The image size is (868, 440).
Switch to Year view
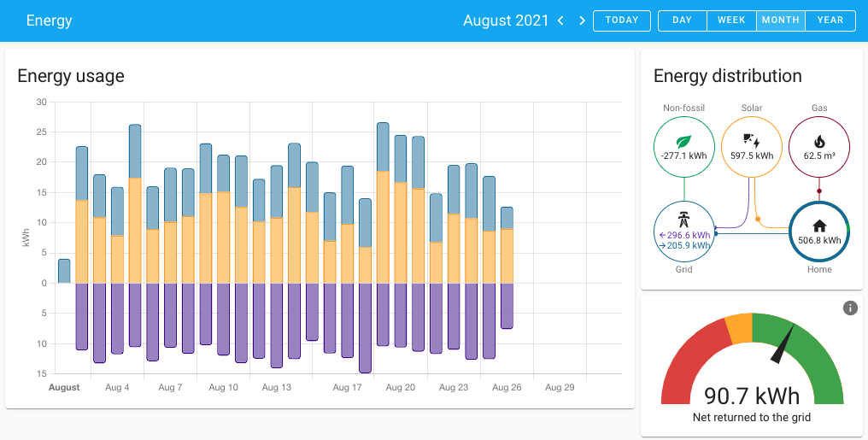pyautogui.click(x=830, y=21)
